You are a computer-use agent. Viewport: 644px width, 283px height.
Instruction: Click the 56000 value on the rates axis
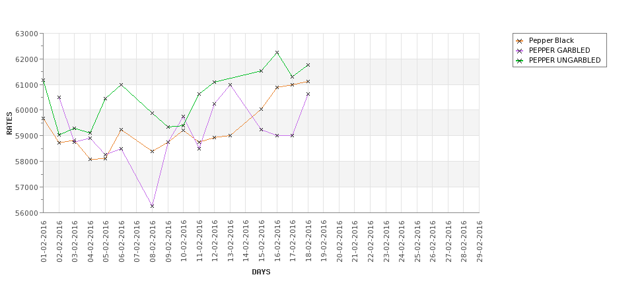[29, 213]
